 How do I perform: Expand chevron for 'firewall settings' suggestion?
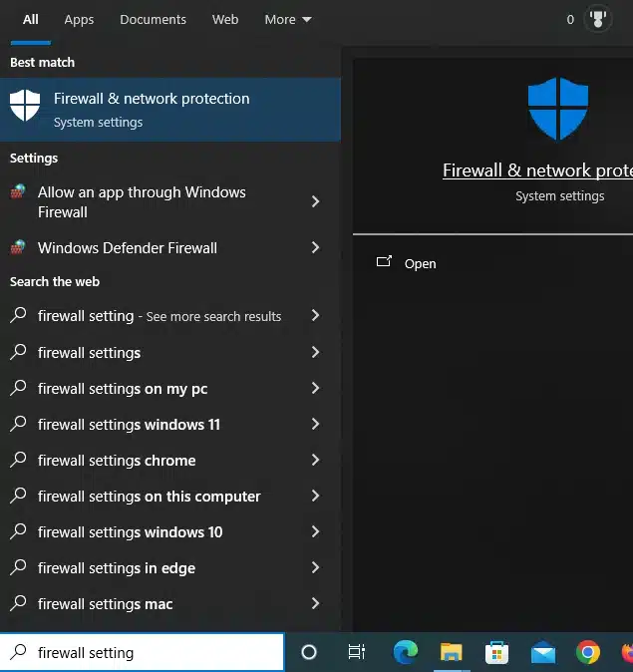point(315,352)
